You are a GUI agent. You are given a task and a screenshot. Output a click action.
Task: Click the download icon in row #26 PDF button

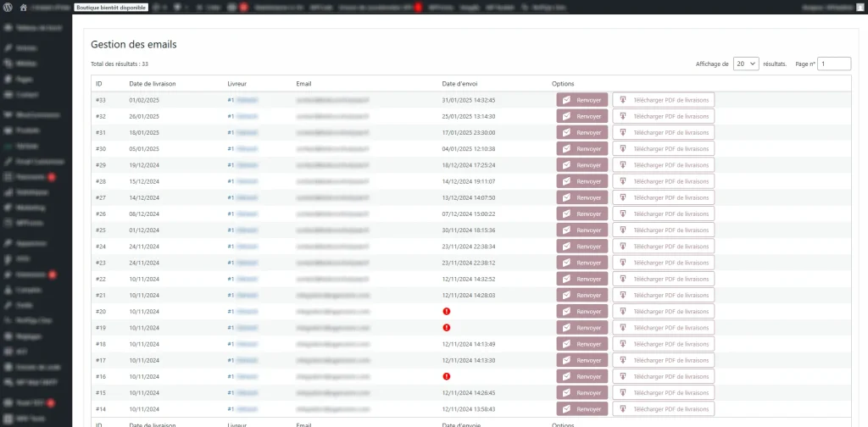point(623,214)
